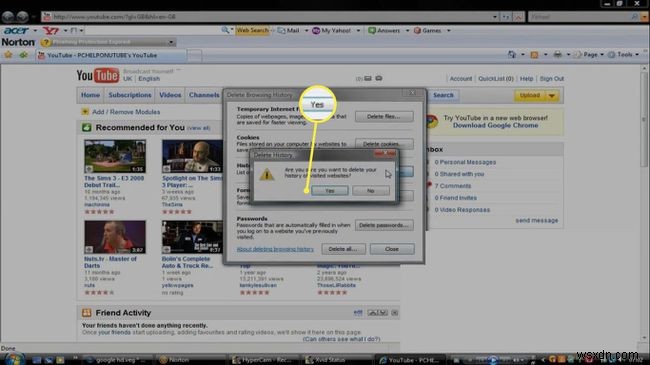Go to YouTube Home tab
Image resolution: width=650 pixels, height=365 pixels.
pyautogui.click(x=90, y=95)
